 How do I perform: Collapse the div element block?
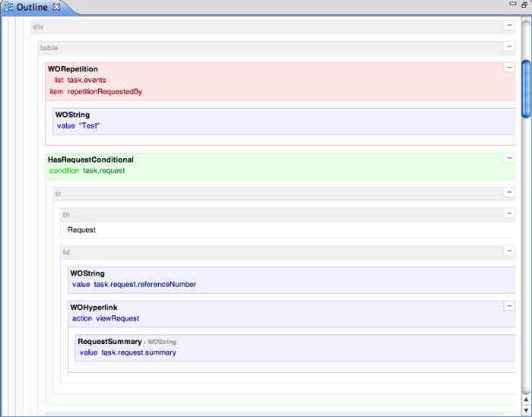[x=509, y=26]
